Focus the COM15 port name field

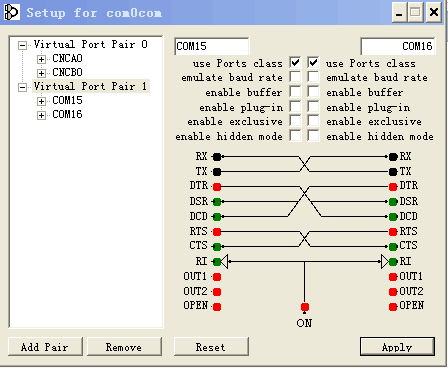[x=211, y=46]
